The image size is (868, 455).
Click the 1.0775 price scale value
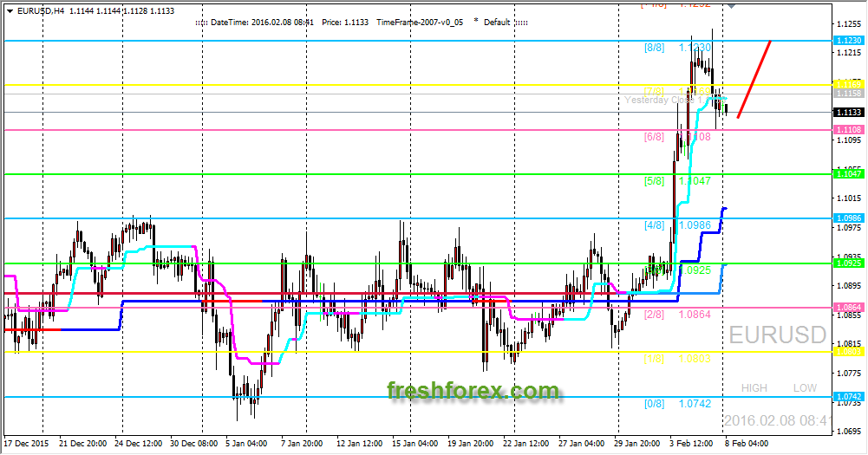click(x=850, y=373)
